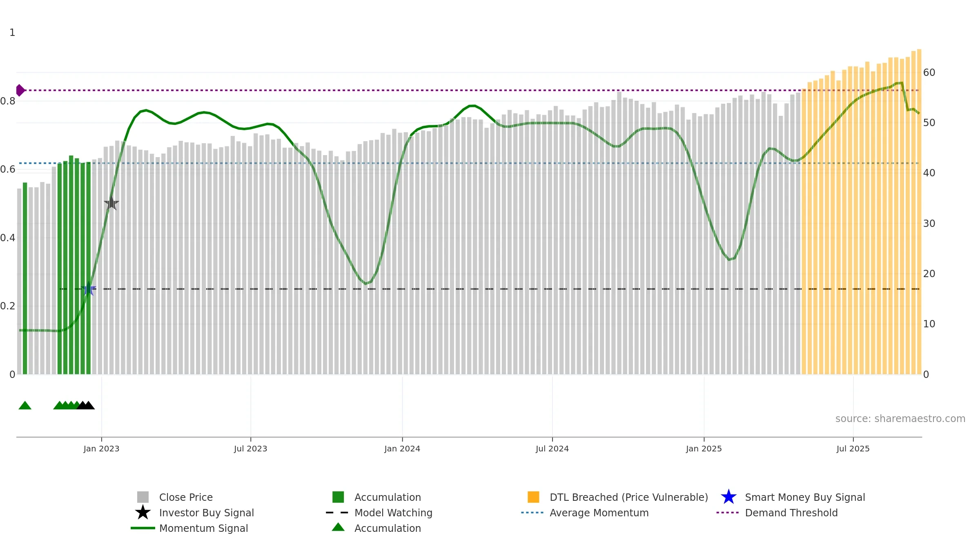Click the Jul 2025 axis label
This screenshot has width=980, height=551.
click(853, 449)
